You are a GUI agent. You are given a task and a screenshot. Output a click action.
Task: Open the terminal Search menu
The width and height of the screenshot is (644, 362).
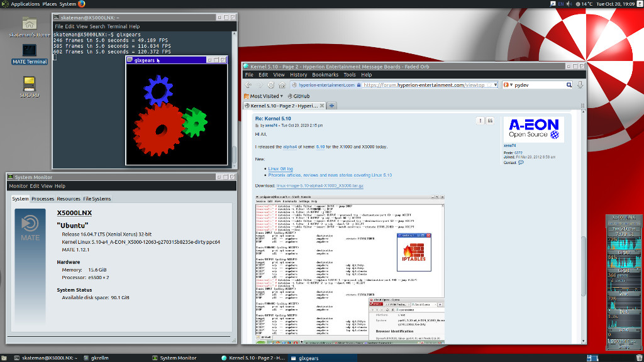pos(97,26)
